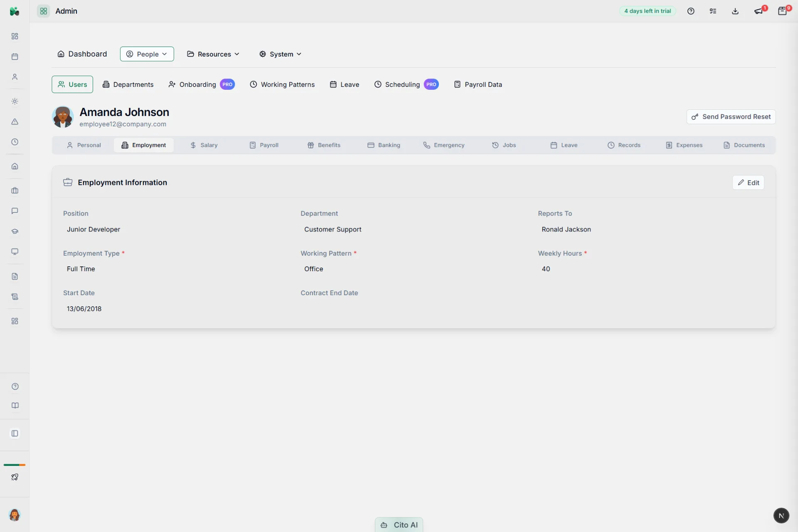Switch to the Salary tab

[x=204, y=145]
